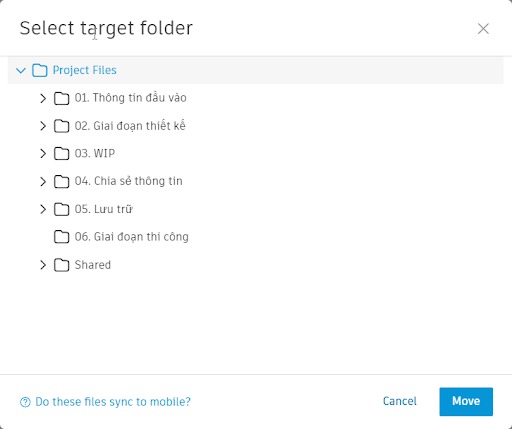
Task: Open 'Do these files sync to mobile?' link
Action: tap(113, 402)
